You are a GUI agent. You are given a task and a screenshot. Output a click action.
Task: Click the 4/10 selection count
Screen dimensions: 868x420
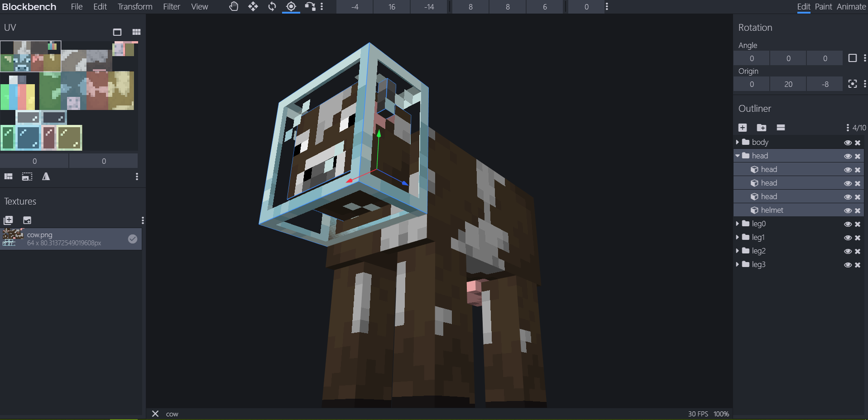tap(859, 128)
